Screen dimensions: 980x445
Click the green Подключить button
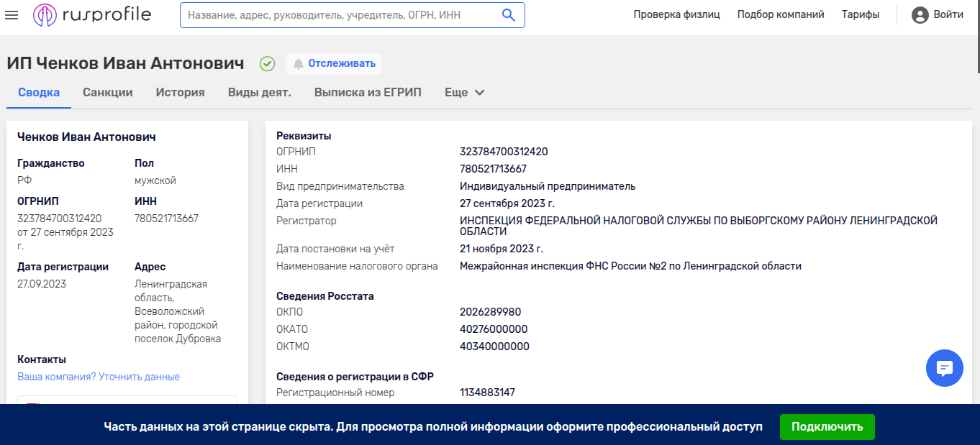827,426
